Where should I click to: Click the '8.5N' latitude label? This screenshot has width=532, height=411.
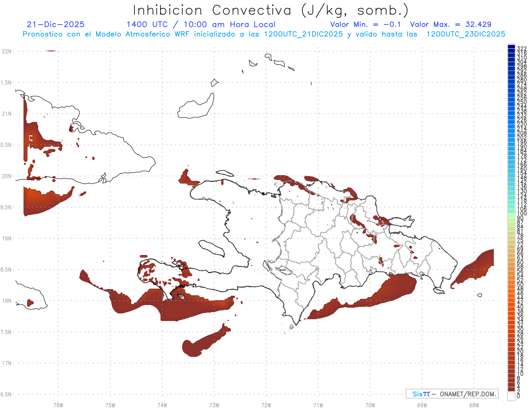click(7, 270)
